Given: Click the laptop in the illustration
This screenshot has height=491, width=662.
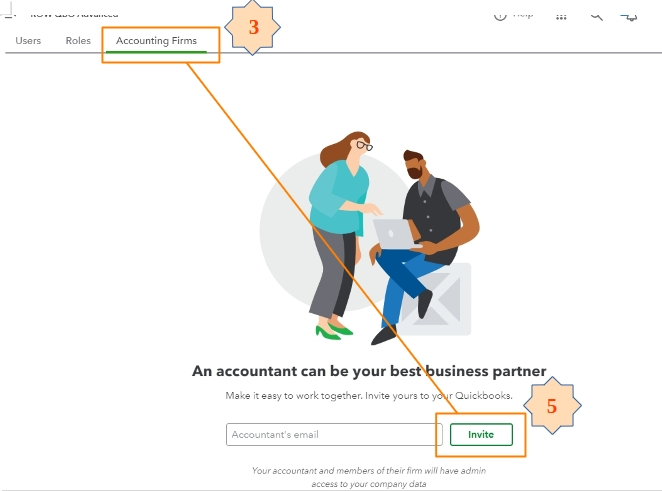Looking at the screenshot, I should click(396, 233).
